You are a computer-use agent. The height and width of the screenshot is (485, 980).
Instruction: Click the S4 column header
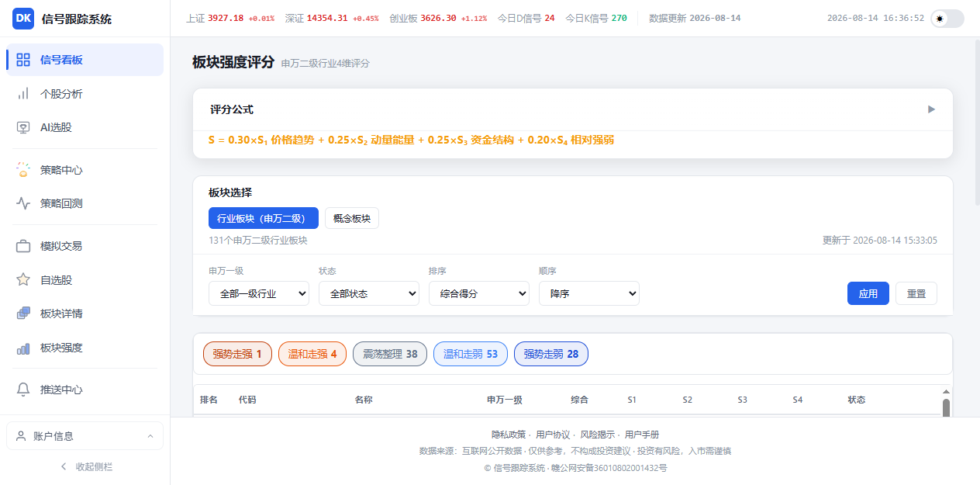(798, 400)
